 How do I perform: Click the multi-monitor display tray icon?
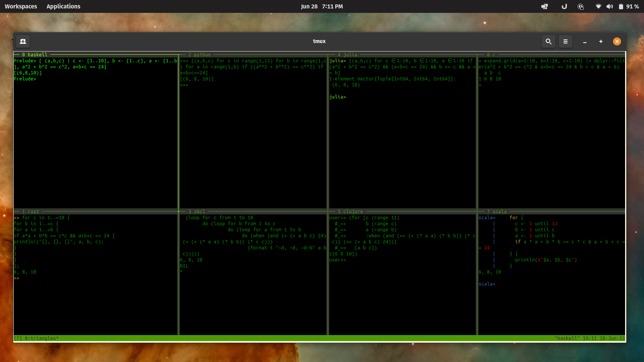pos(545,6)
